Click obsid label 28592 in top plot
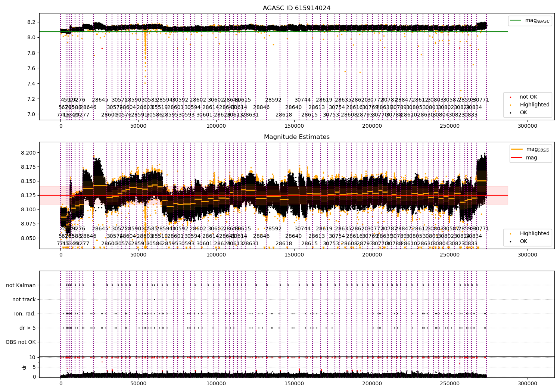This screenshot has height=392, width=560. click(273, 100)
